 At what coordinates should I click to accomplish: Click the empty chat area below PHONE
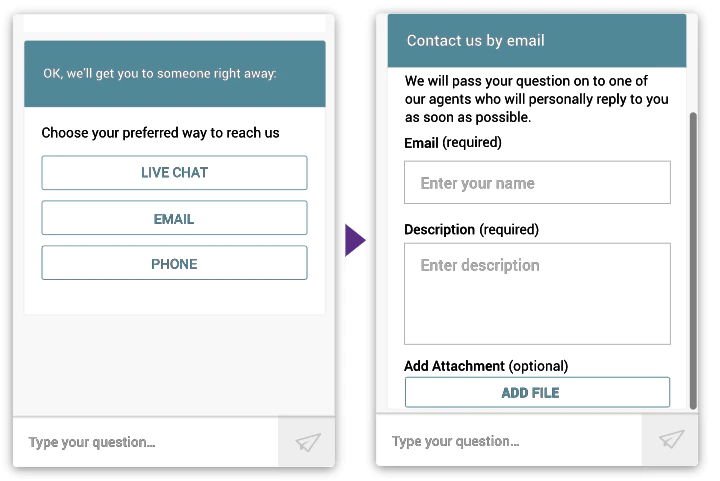[174, 365]
